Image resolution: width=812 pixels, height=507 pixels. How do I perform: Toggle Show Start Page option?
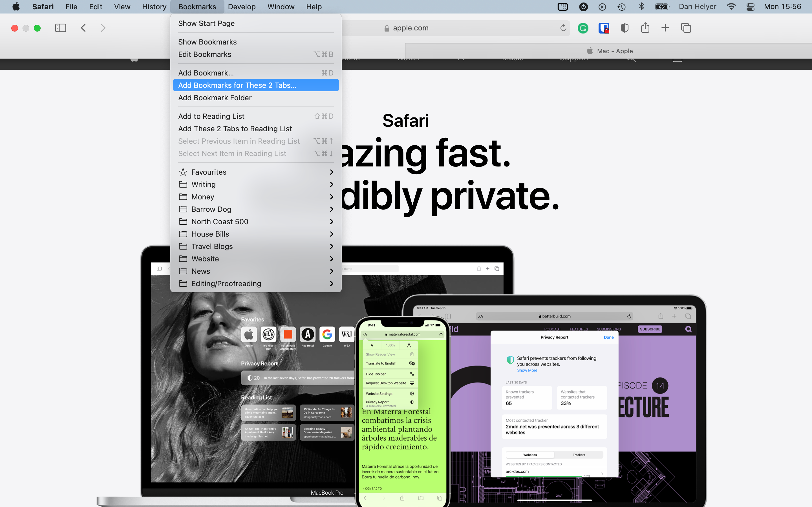coord(206,23)
